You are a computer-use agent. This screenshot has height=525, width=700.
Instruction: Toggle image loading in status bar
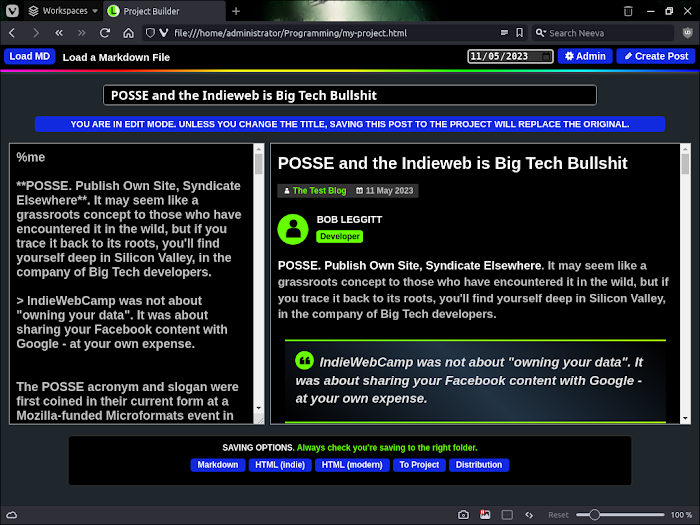click(485, 515)
